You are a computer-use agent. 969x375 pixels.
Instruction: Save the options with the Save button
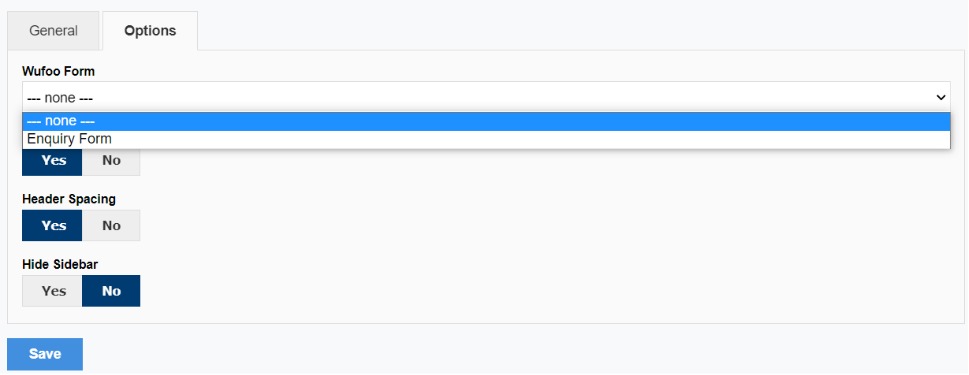(x=44, y=354)
